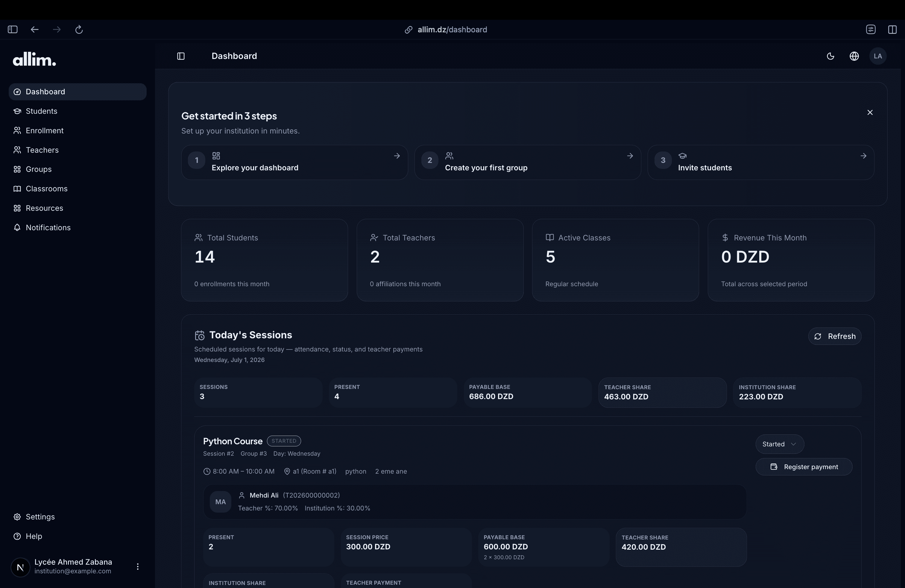Go back using the browser arrow
Viewport: 905px width, 588px height.
coord(35,29)
